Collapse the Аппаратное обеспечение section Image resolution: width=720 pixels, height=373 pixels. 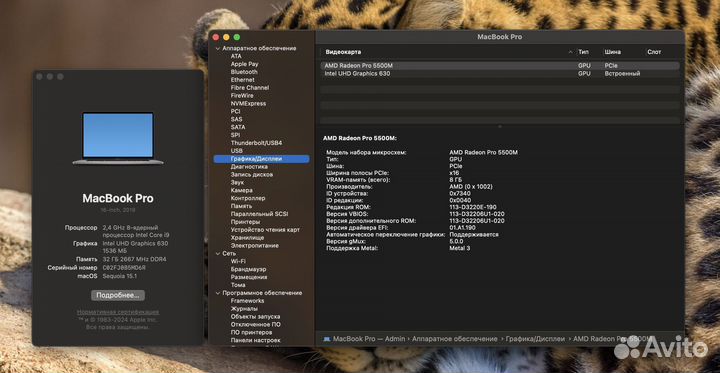click(x=218, y=48)
